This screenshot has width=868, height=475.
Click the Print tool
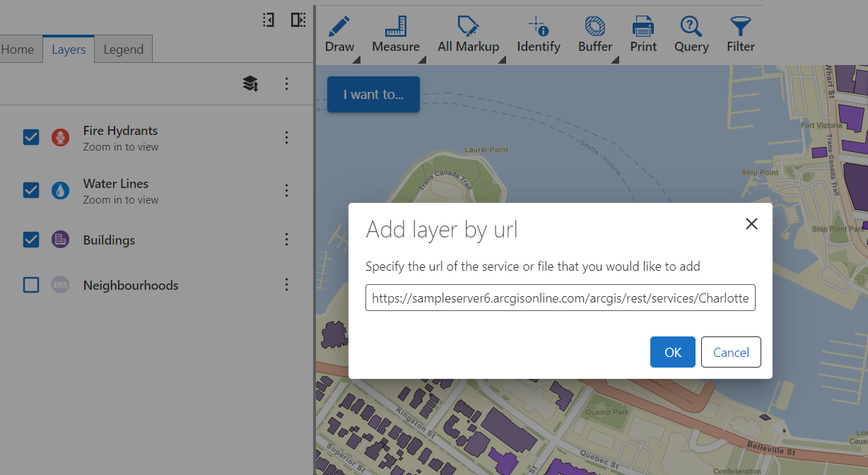(643, 35)
